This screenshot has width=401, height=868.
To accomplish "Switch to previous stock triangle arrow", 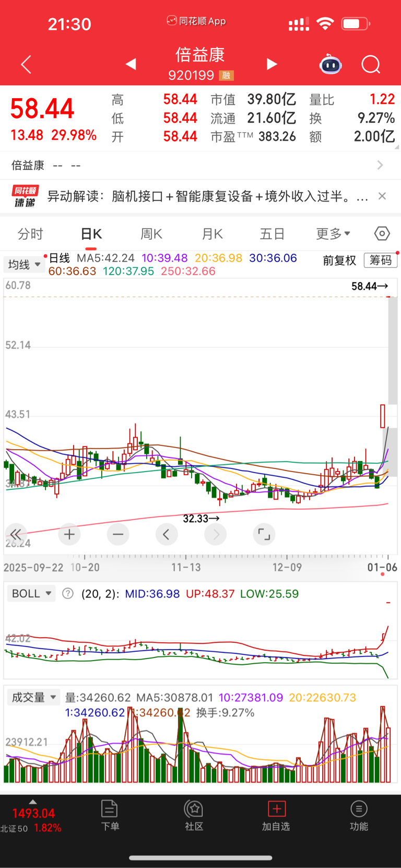I will tap(131, 64).
